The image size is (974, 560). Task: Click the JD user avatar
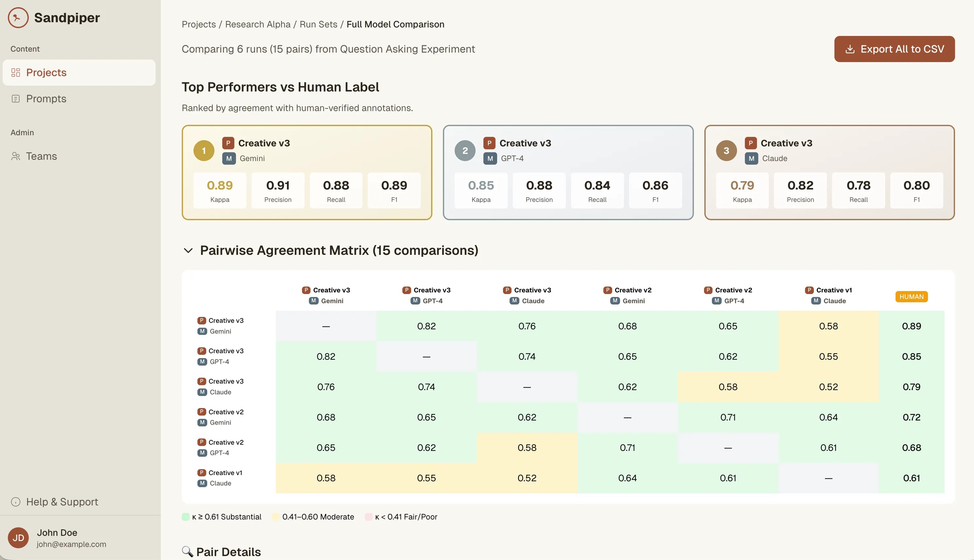(18, 538)
